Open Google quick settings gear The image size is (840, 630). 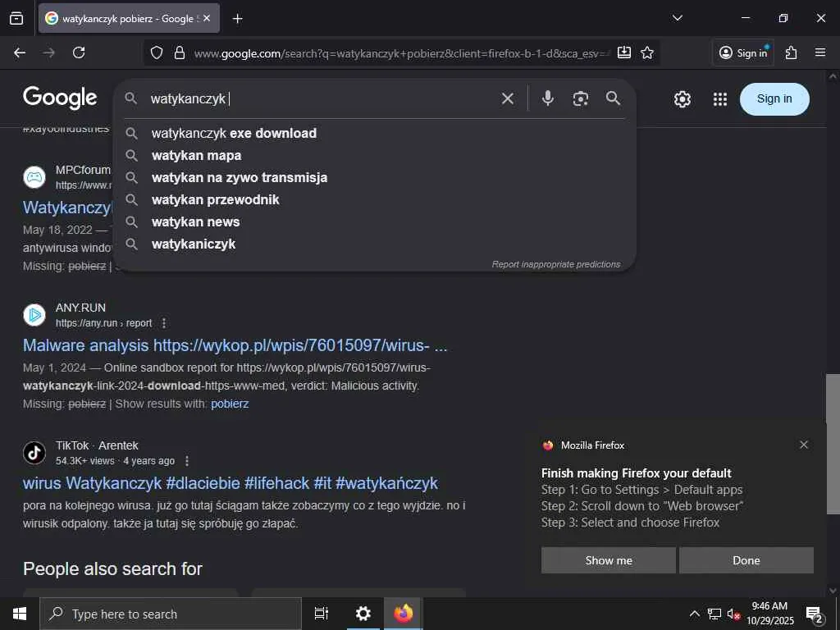pyautogui.click(x=682, y=99)
